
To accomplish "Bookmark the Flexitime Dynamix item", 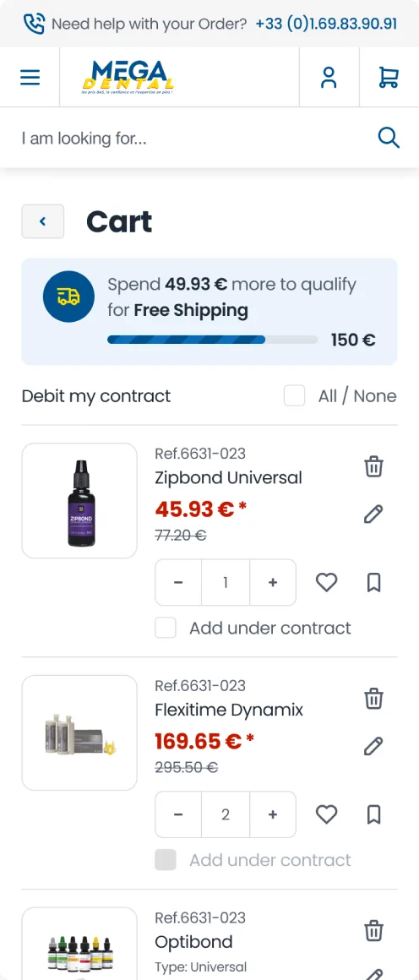I will click(373, 814).
